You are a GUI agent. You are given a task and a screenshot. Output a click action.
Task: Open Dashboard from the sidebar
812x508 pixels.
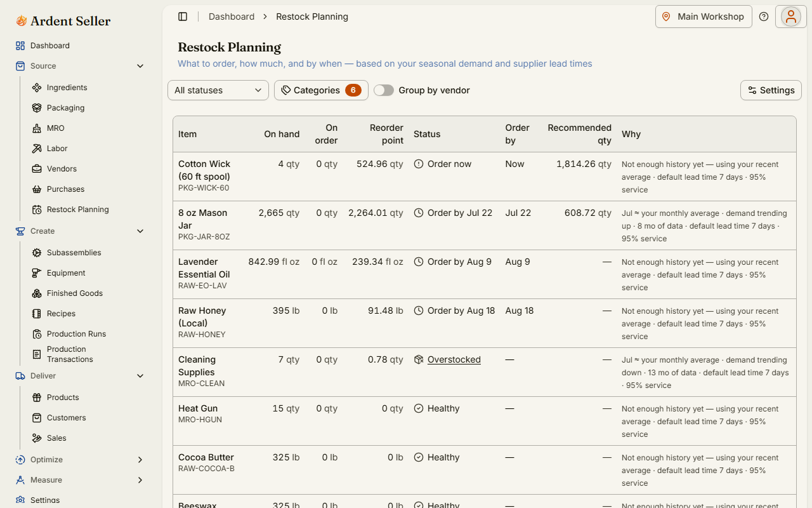pos(80,46)
